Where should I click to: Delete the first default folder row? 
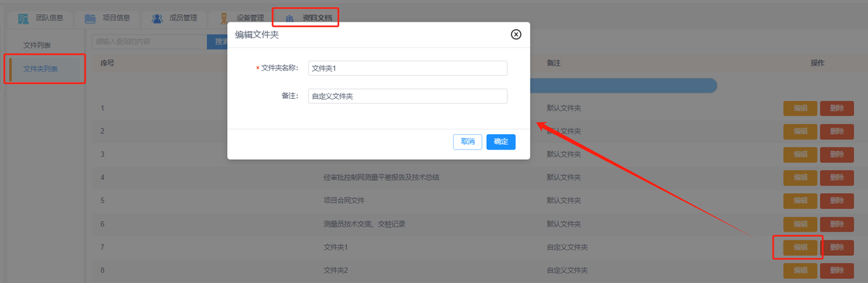coord(837,108)
